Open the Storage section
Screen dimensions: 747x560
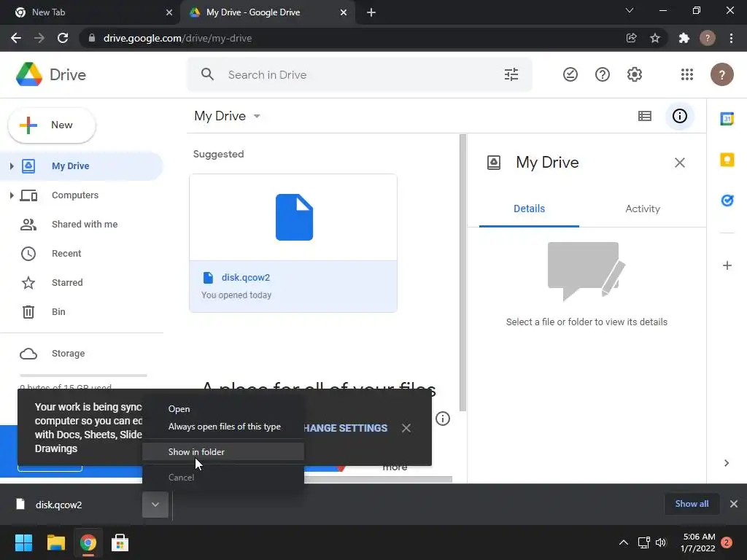81,354
